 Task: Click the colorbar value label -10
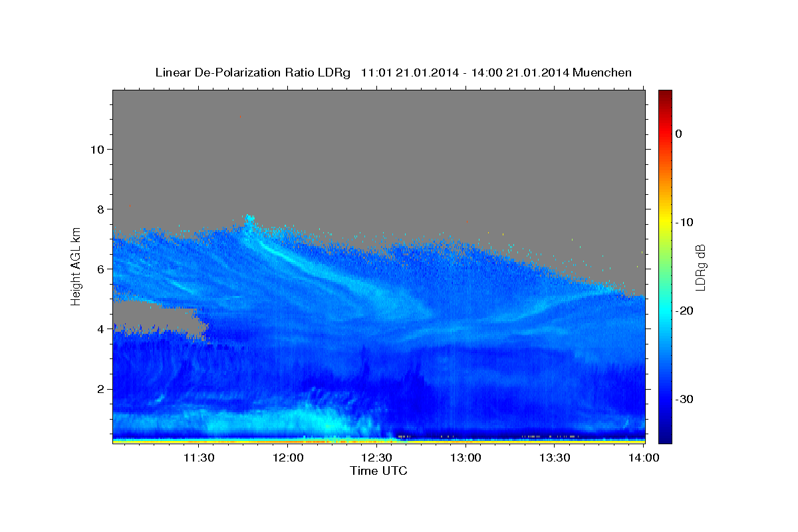tap(685, 222)
